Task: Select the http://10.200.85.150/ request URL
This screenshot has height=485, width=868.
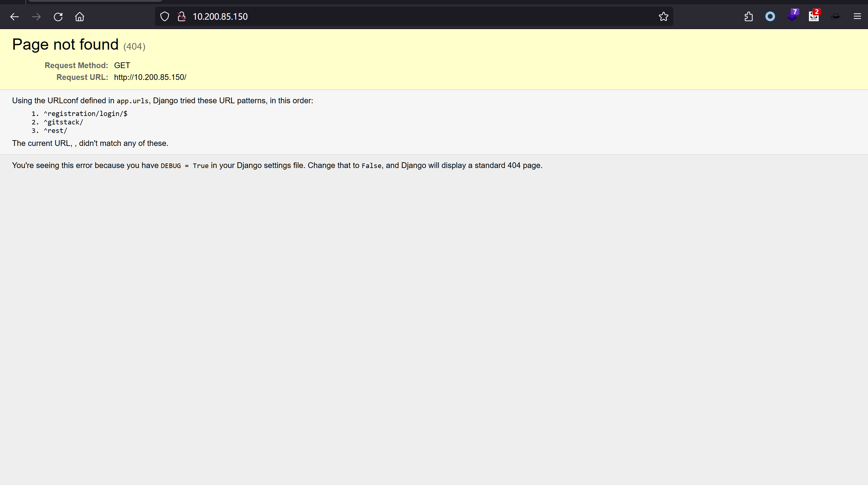Action: click(150, 77)
